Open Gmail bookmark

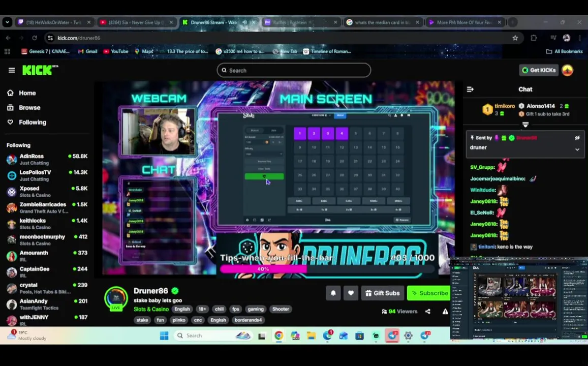pyautogui.click(x=87, y=51)
